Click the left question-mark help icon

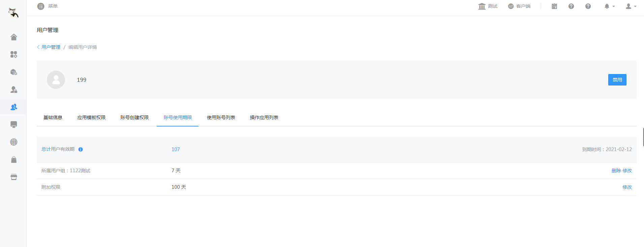click(x=571, y=6)
